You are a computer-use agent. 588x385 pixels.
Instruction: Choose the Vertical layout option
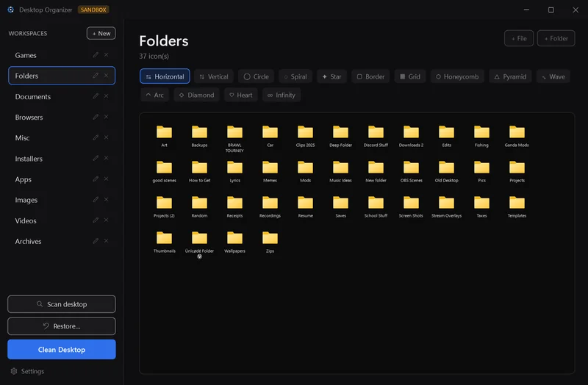tap(214, 76)
